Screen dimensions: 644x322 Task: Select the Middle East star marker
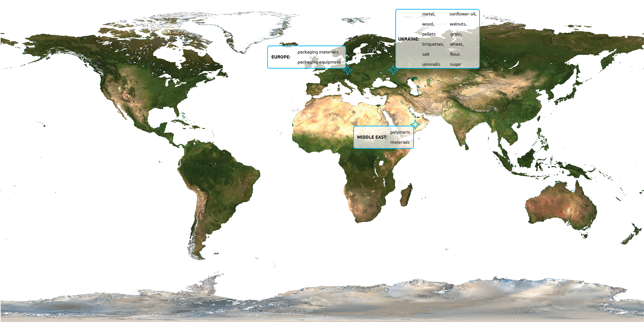pos(415,125)
